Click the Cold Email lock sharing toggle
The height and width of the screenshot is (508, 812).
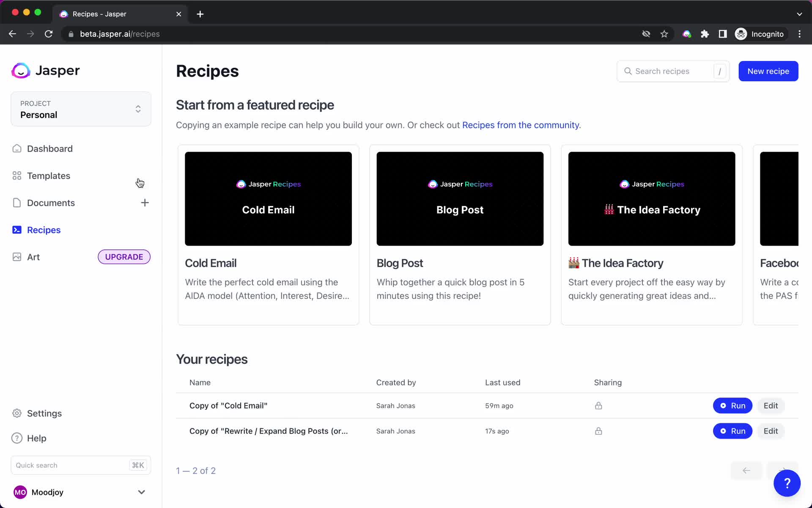[x=598, y=406]
